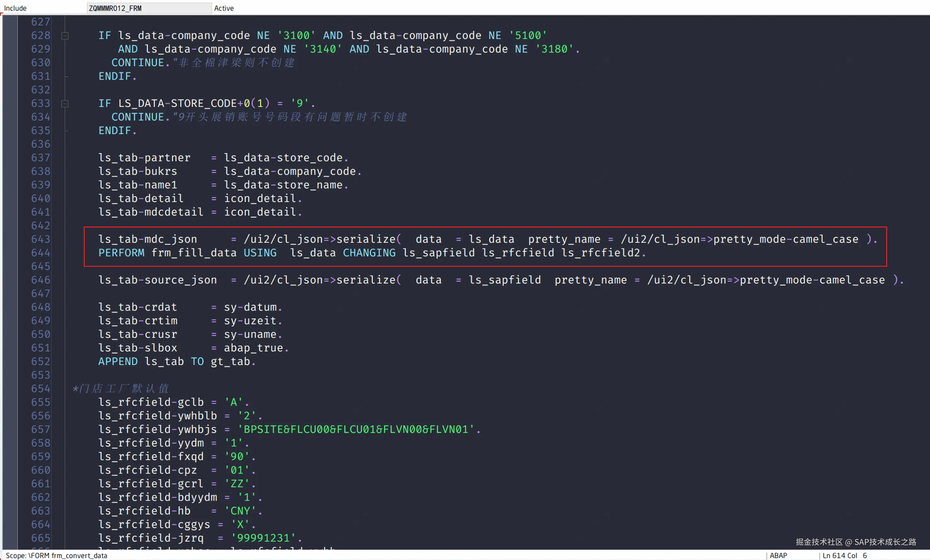Click the first CONTINUE statement on line 630
The width and height of the screenshot is (930, 560).
(x=138, y=63)
